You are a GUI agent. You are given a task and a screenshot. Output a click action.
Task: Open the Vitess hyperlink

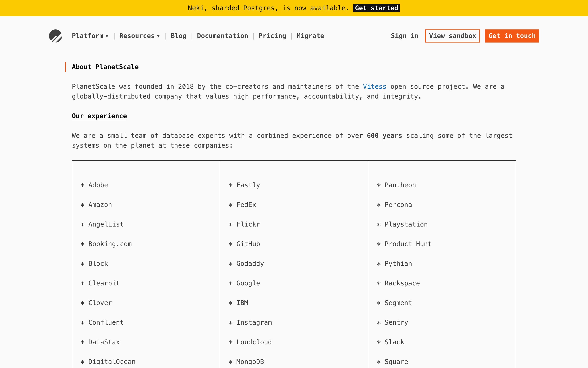point(374,87)
